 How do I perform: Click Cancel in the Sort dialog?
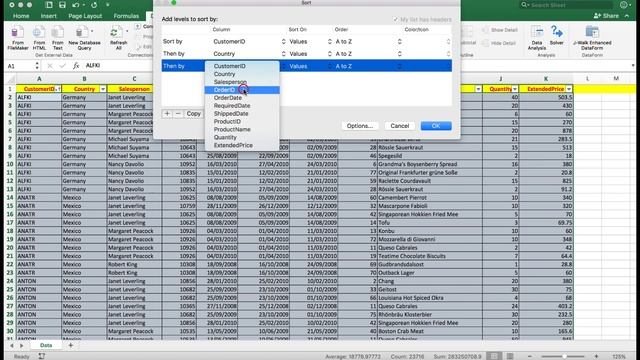[400, 126]
